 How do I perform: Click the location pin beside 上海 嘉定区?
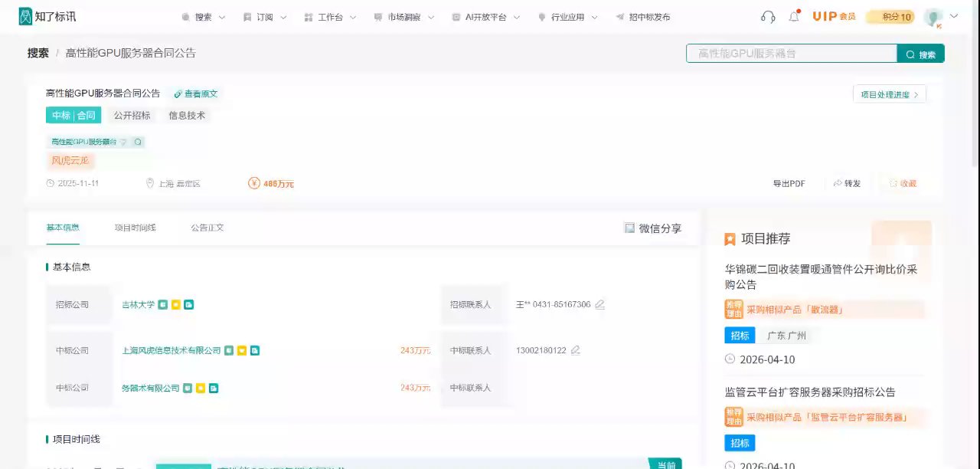(x=151, y=184)
